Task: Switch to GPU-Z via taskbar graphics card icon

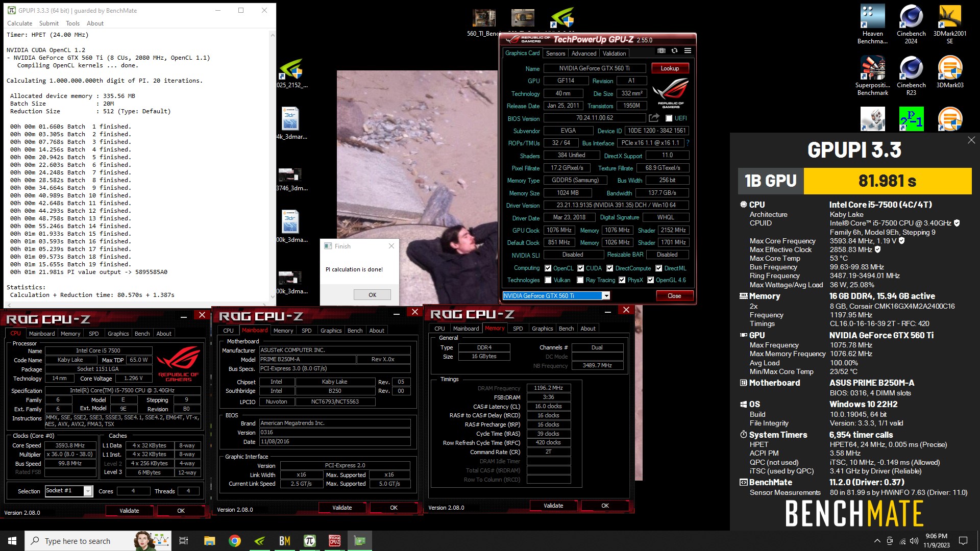Action: [360, 541]
